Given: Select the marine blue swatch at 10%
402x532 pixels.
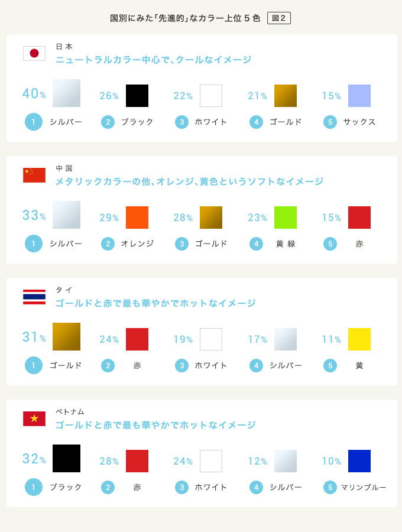Looking at the screenshot, I should click(359, 461).
